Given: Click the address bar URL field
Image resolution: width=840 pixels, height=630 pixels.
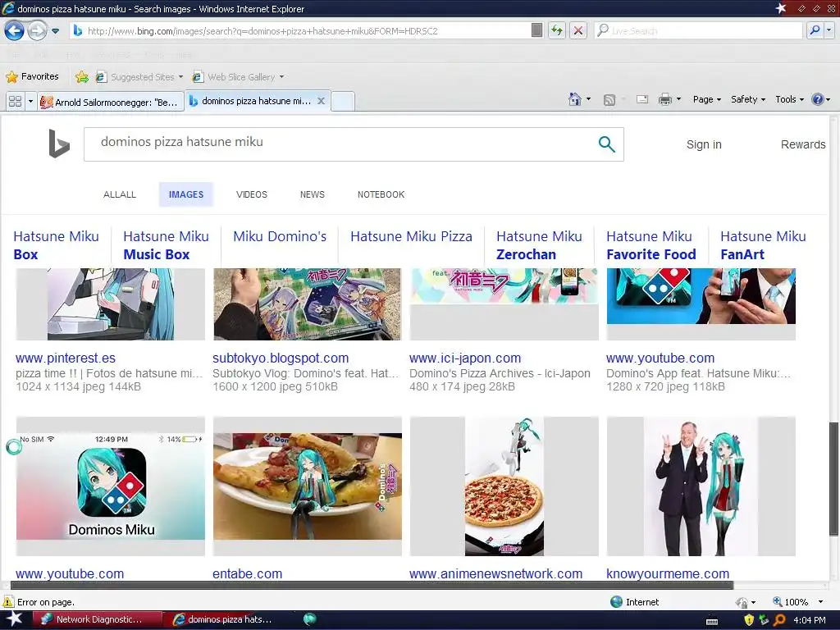Looking at the screenshot, I should click(300, 31).
